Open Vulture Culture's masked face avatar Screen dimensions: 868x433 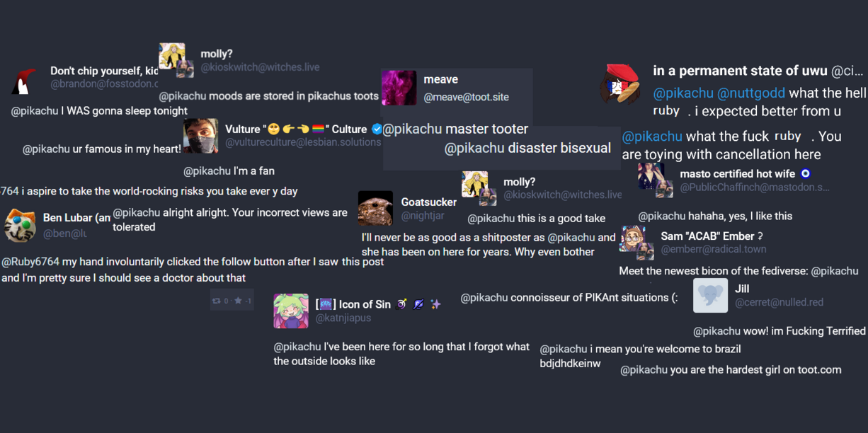(x=200, y=136)
